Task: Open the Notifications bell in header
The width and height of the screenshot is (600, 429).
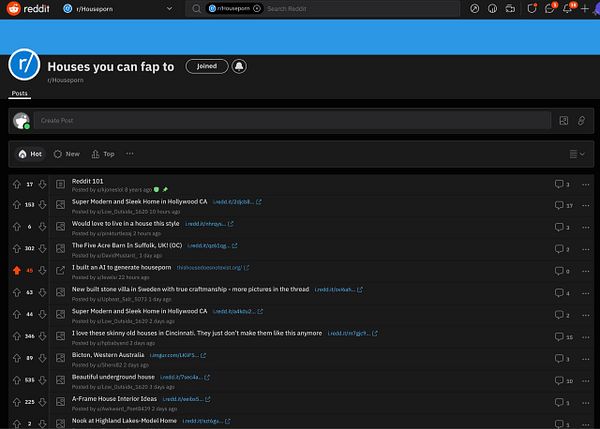Action: (x=567, y=8)
